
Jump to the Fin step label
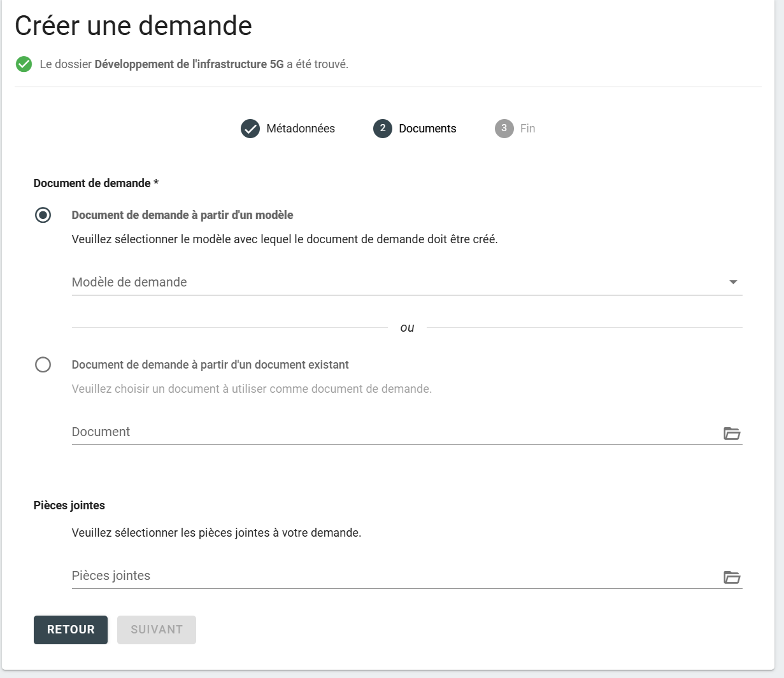coord(527,129)
